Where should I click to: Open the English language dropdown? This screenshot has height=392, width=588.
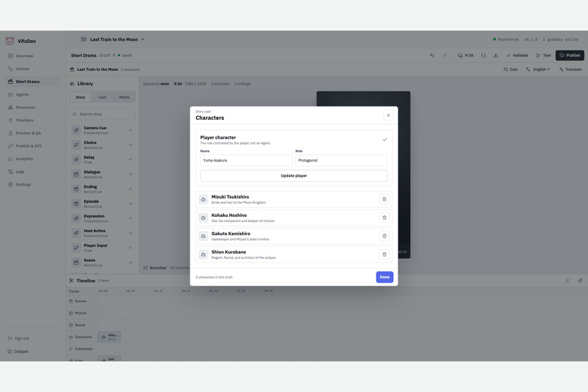click(x=538, y=69)
